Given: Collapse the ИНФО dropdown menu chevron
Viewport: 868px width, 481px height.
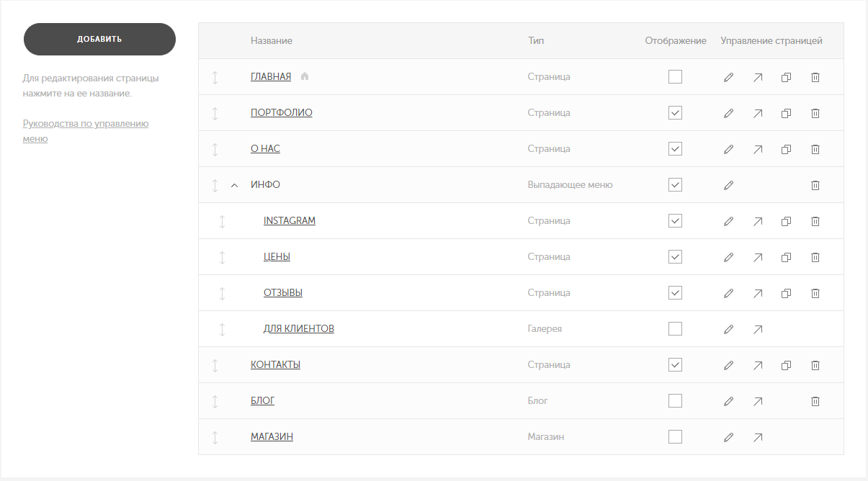Looking at the screenshot, I should (234, 185).
